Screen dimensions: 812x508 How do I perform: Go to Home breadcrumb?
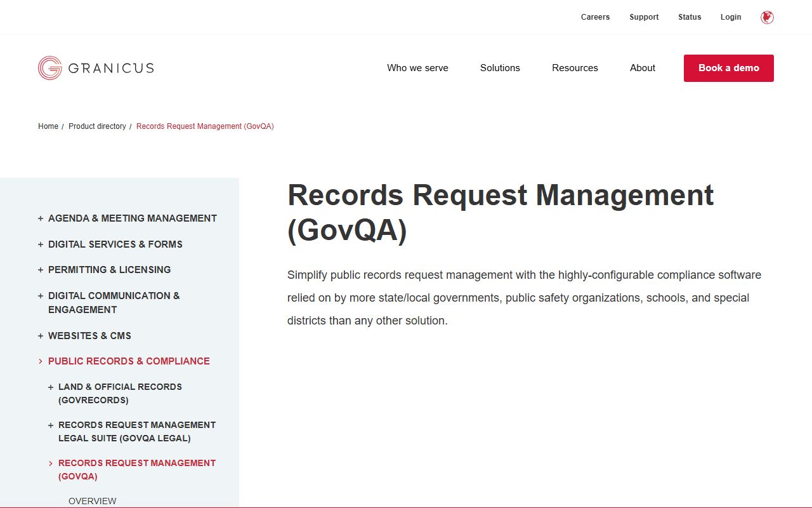point(48,126)
